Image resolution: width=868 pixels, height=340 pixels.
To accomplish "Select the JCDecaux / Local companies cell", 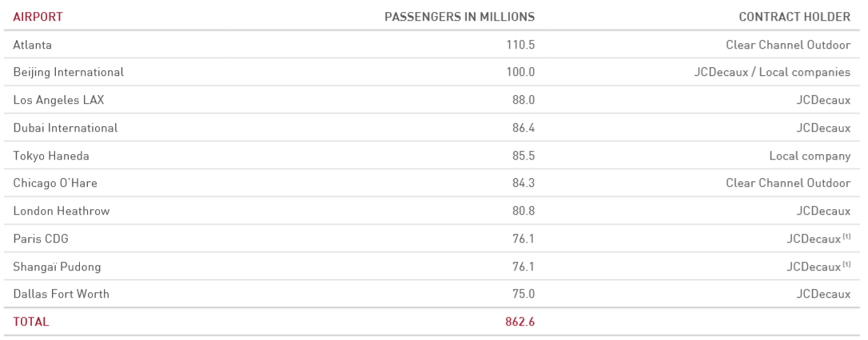I will coord(772,73).
